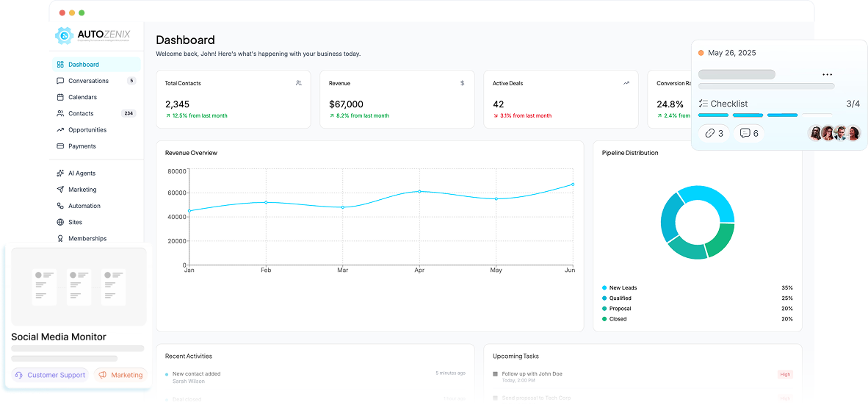Click the Total Contacts people icon
Viewport: 868px width, 405px height.
[x=298, y=83]
